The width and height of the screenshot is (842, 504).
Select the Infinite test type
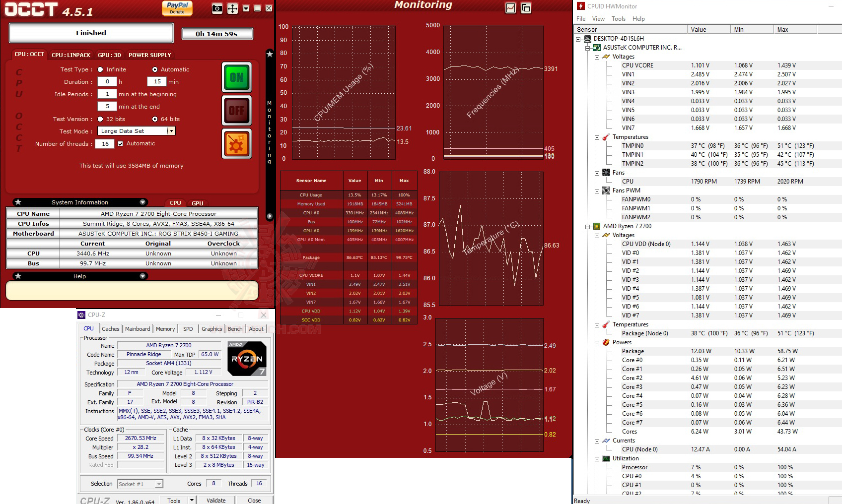pos(100,69)
